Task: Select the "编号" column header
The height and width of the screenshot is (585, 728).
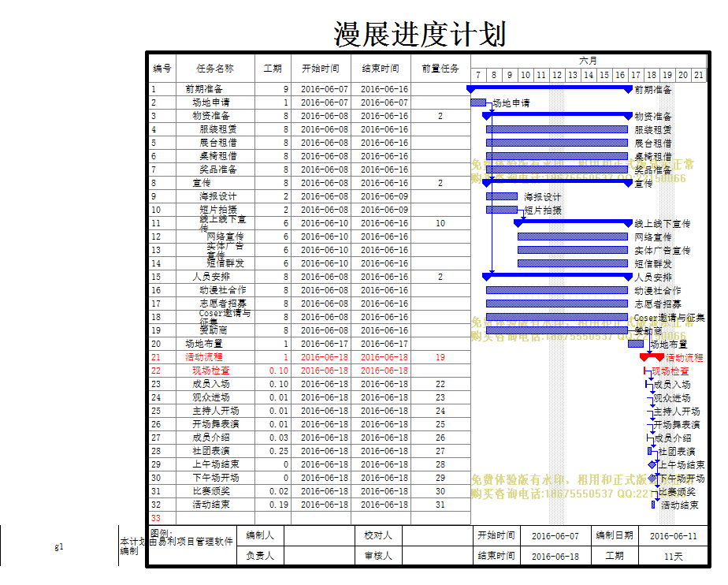Action: 162,69
